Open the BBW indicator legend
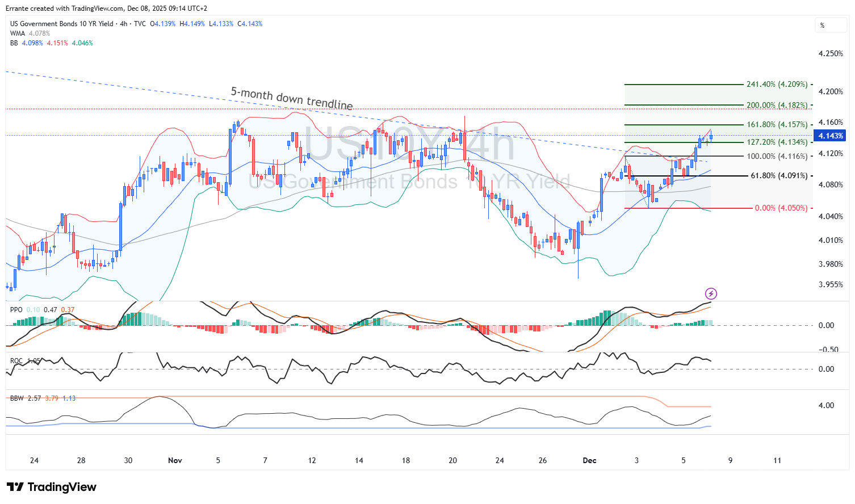Viewport: 855px width, 504px height. pyautogui.click(x=17, y=398)
